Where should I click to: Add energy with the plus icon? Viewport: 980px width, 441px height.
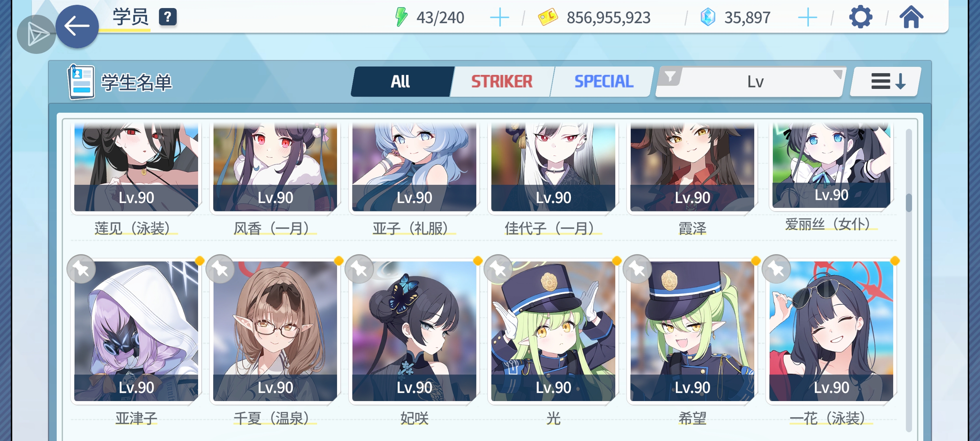499,17
